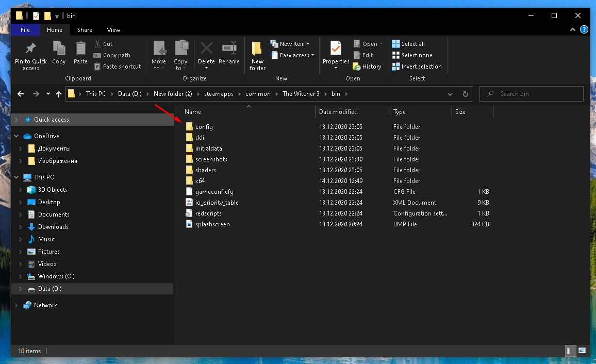Image resolution: width=596 pixels, height=364 pixels.
Task: Open the Help question mark icon
Action: pyautogui.click(x=584, y=29)
